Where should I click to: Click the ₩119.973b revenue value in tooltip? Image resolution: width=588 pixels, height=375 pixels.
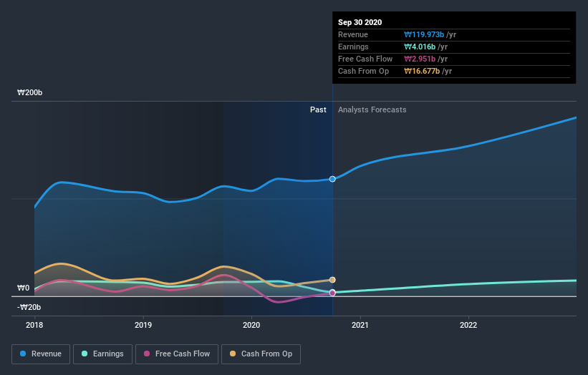tap(424, 35)
